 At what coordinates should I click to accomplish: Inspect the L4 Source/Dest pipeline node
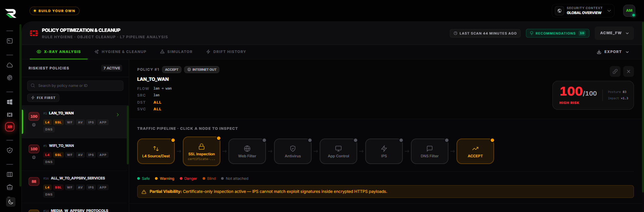pos(156,151)
